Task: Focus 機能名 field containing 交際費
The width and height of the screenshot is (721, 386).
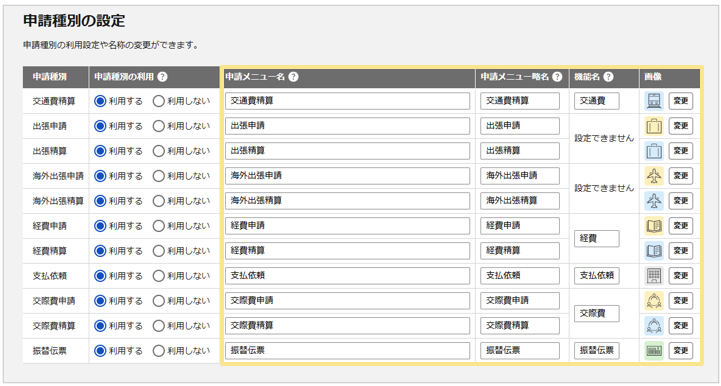Action: pyautogui.click(x=597, y=313)
